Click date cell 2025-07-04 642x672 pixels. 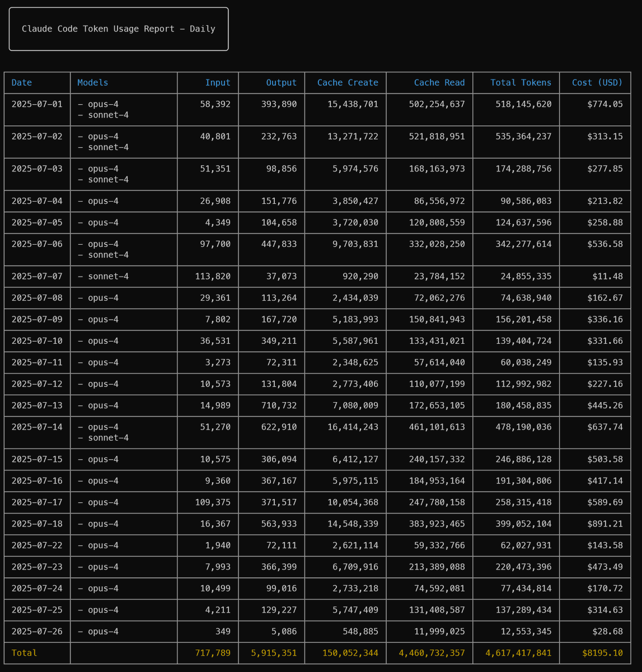[x=37, y=202]
